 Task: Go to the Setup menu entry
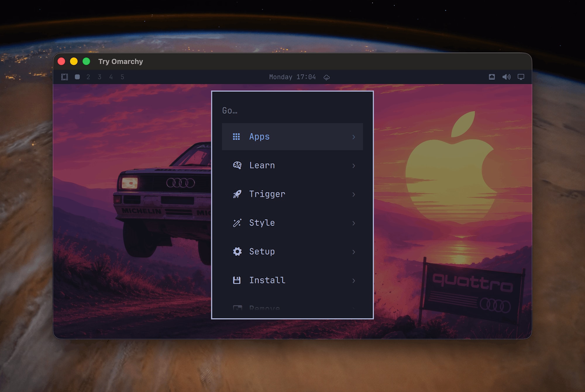(x=292, y=251)
